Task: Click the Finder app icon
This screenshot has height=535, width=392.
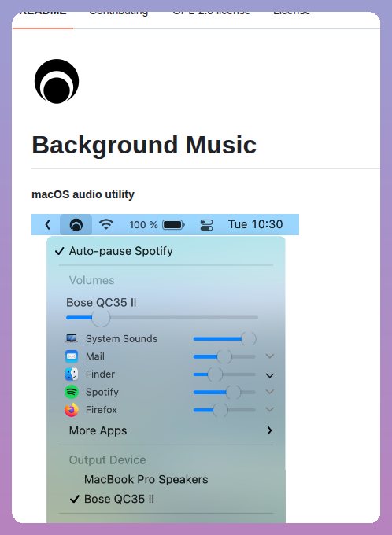Action: [72, 374]
